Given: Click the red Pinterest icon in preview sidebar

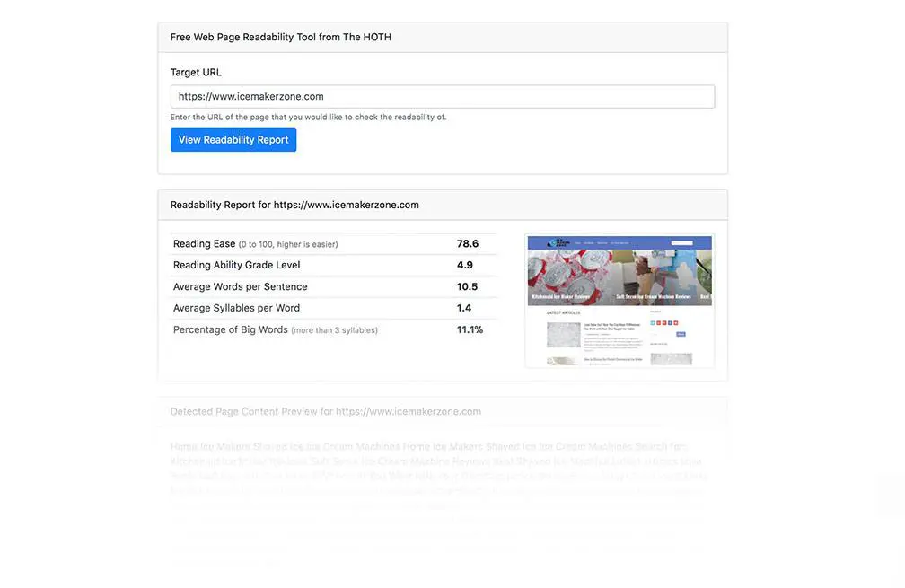Looking at the screenshot, I should [676, 322].
